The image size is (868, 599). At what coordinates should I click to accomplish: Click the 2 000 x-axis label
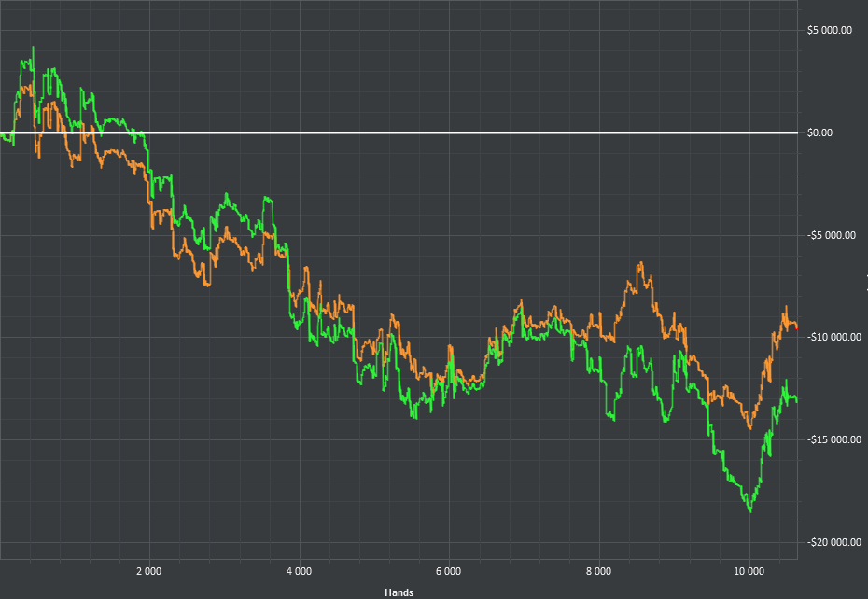tap(149, 571)
